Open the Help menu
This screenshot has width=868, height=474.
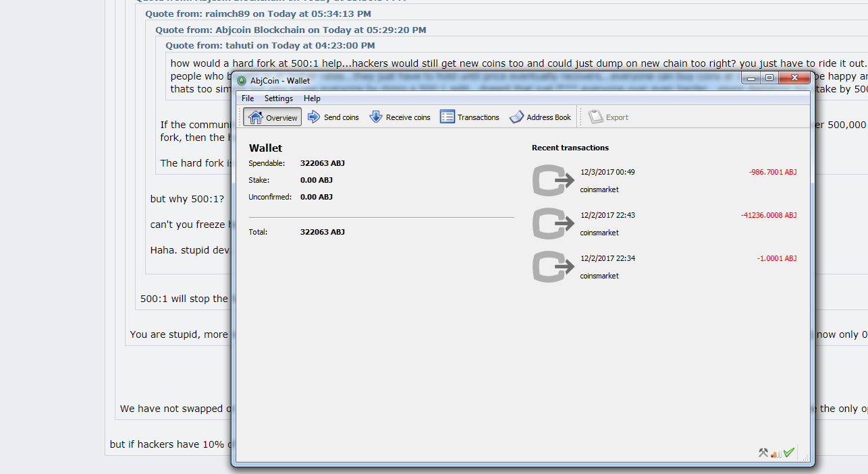tap(312, 98)
